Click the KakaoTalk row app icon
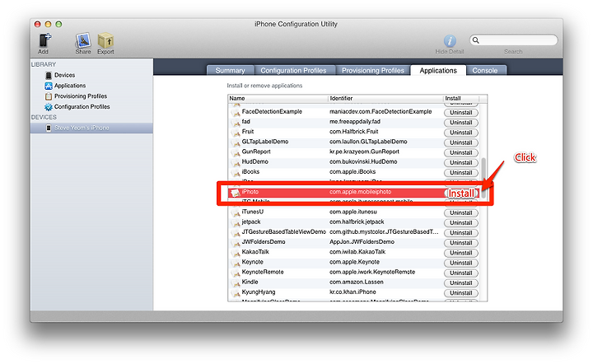This screenshot has height=364, width=593. pos(236,253)
